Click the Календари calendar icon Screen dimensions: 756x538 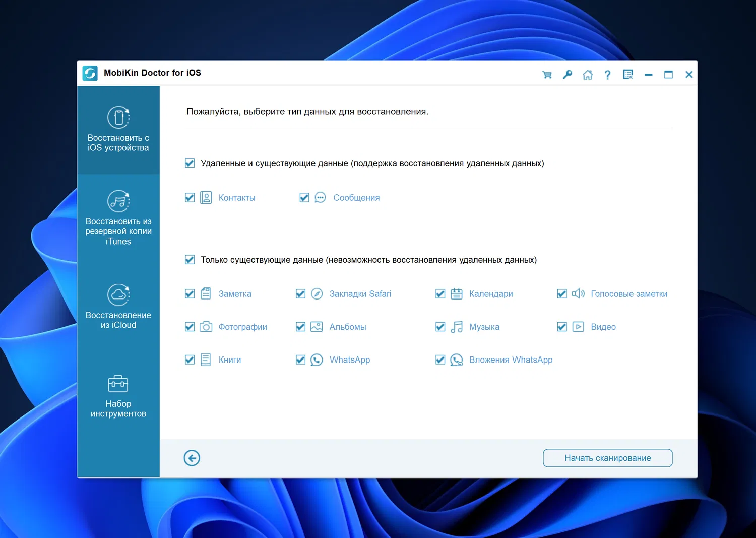tap(457, 294)
